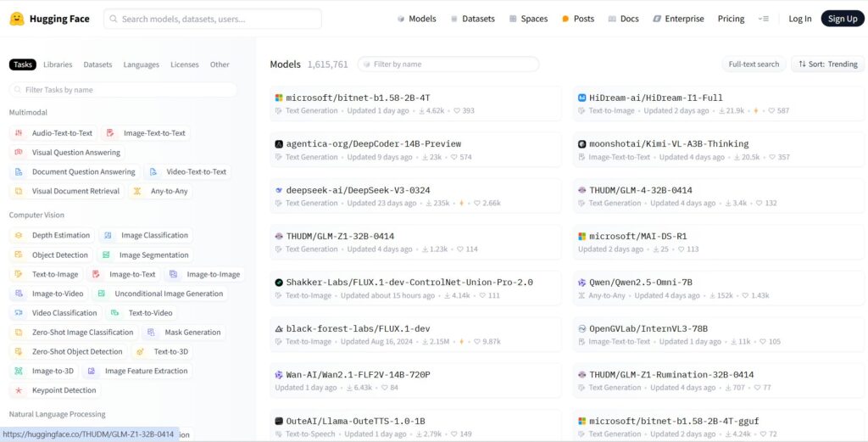Expand the more-options menu next to Pricing

(x=764, y=19)
